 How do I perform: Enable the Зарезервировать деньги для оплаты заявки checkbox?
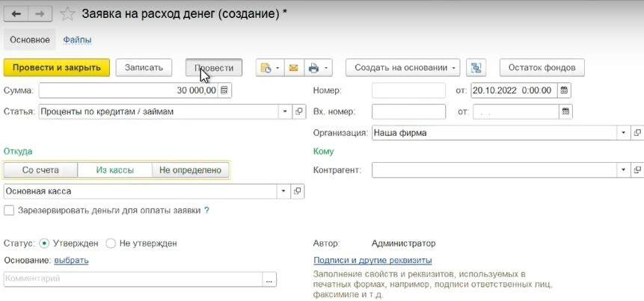(9, 211)
